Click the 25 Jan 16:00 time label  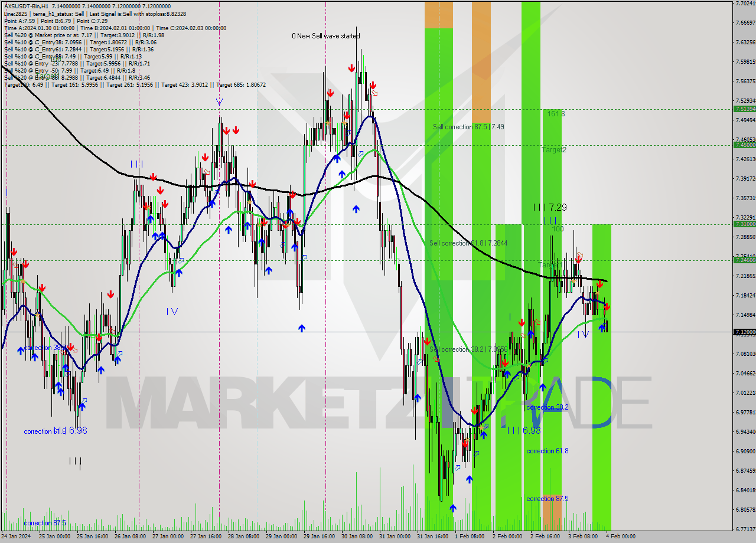click(x=92, y=537)
